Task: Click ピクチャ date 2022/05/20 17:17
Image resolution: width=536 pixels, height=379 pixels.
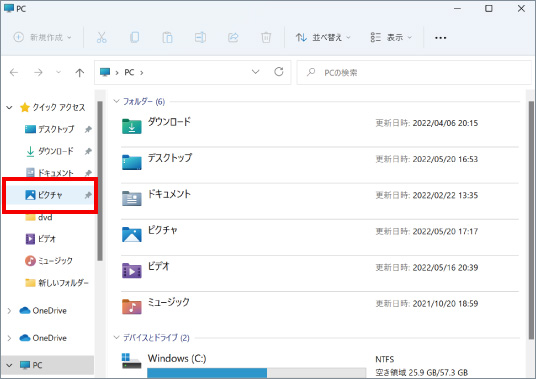Action: point(445,232)
